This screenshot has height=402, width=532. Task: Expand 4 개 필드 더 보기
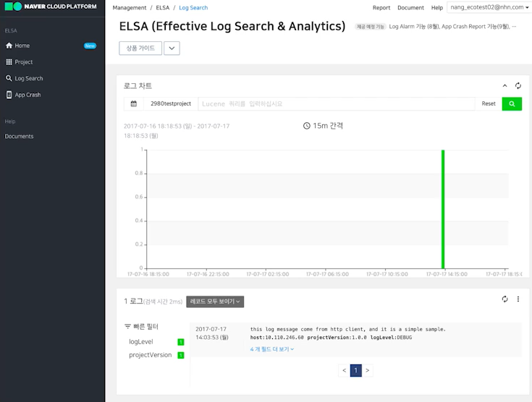pyautogui.click(x=272, y=349)
